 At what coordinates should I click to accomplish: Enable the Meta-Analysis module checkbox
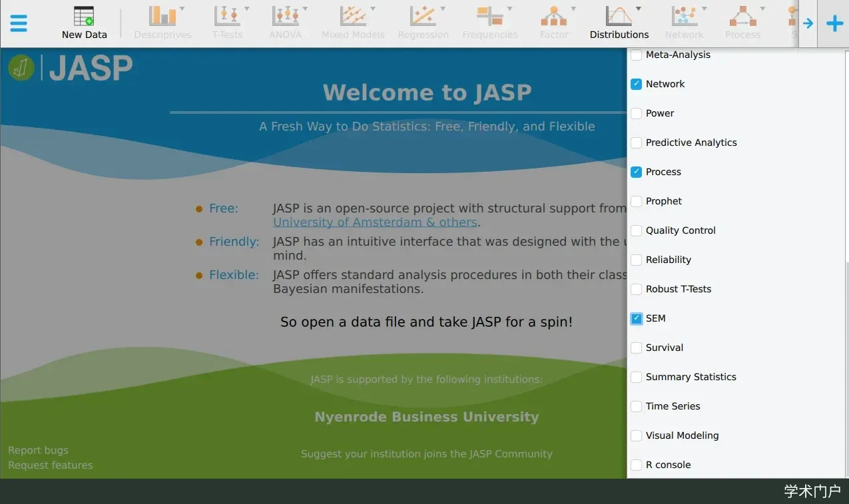[636, 55]
